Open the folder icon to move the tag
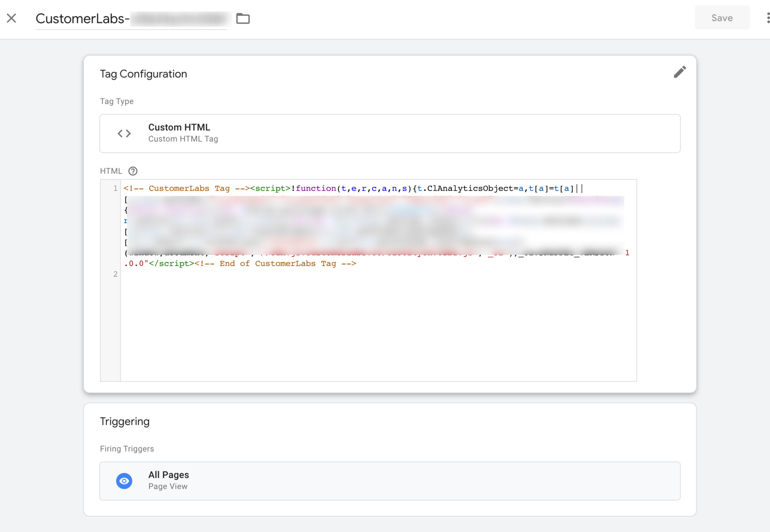The image size is (770, 532). pos(243,18)
